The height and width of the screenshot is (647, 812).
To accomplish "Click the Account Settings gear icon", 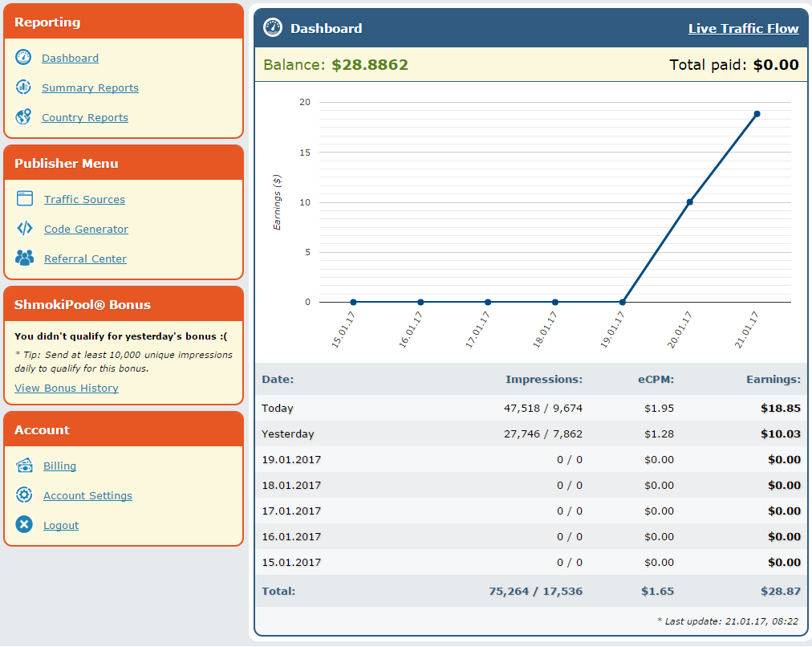I will [x=24, y=494].
